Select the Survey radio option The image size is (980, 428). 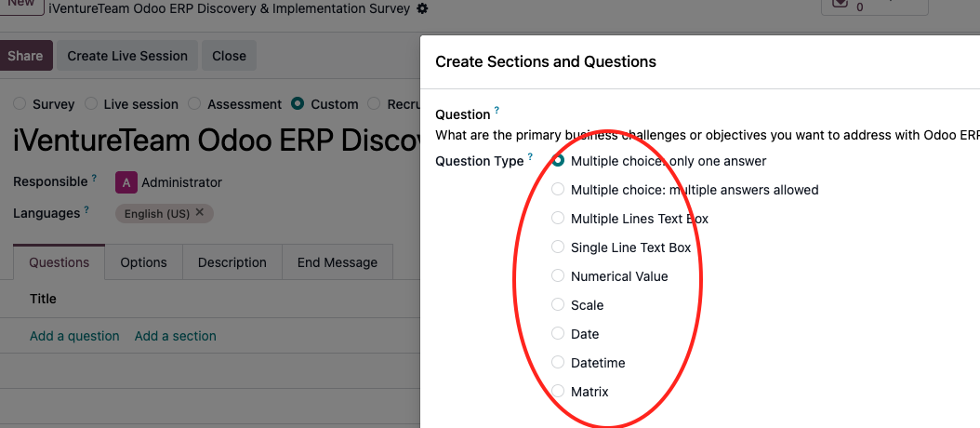(20, 104)
